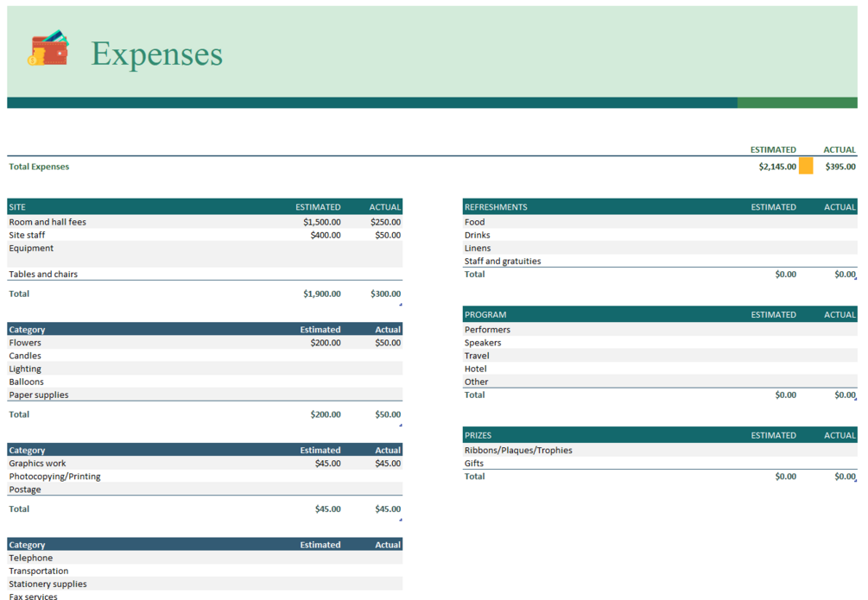
Task: Click the $1,900.00 site total
Action: pyautogui.click(x=321, y=294)
